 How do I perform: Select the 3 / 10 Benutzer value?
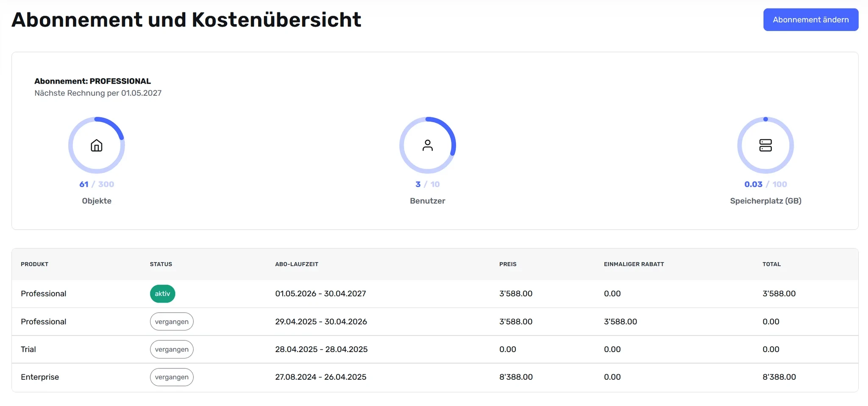(x=428, y=184)
